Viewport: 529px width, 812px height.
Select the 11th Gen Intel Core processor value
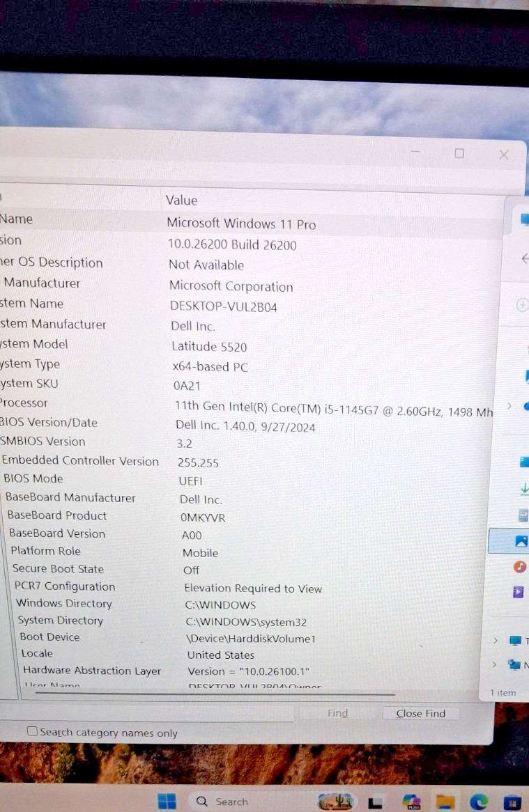[x=334, y=409]
